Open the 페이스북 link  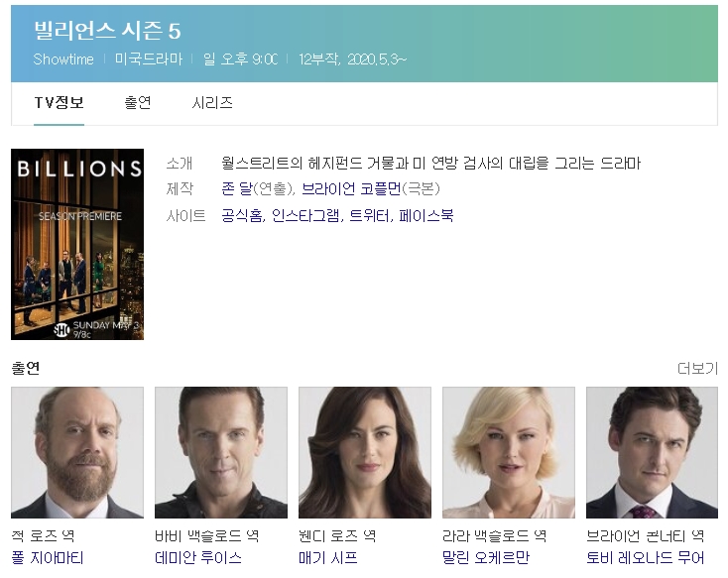coord(426,216)
